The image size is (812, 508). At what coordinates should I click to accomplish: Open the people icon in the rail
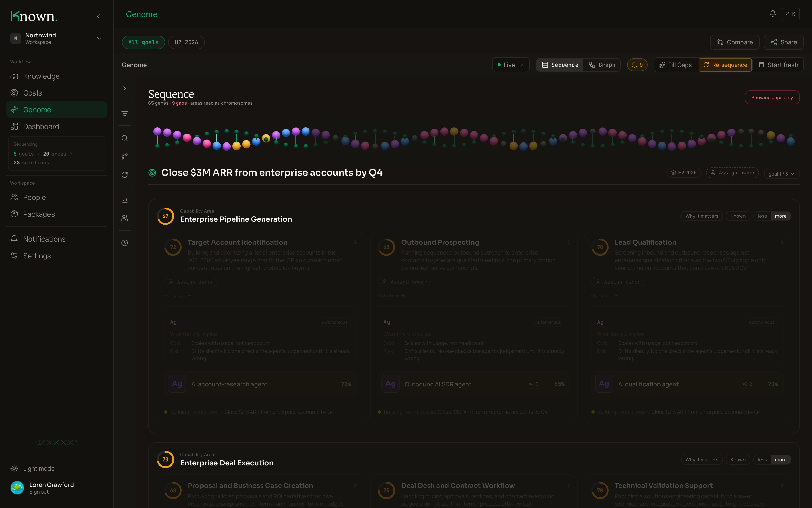point(125,218)
